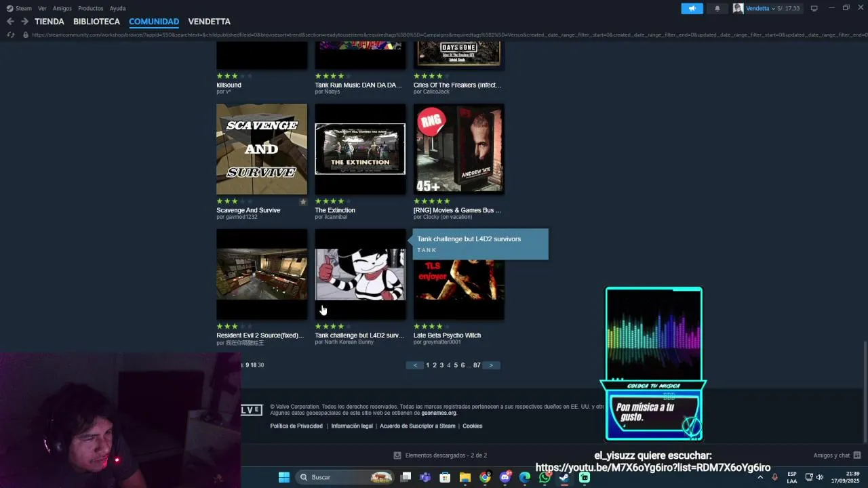Image resolution: width=868 pixels, height=488 pixels.
Task: Click the Steam icon in taskbar
Action: tap(564, 477)
